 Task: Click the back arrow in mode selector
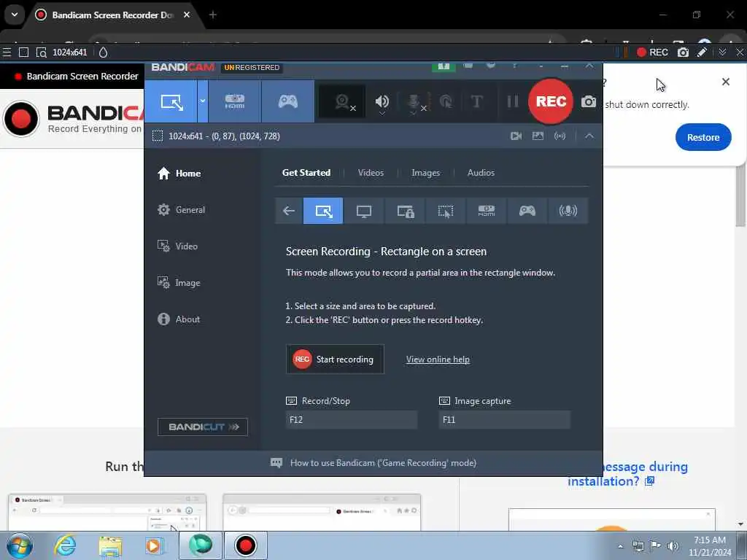pyautogui.click(x=289, y=211)
